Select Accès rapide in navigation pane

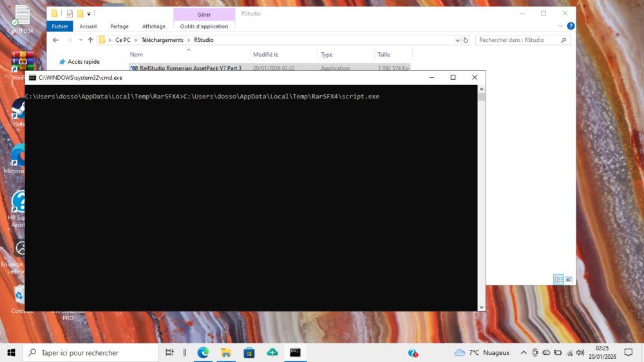[x=83, y=62]
